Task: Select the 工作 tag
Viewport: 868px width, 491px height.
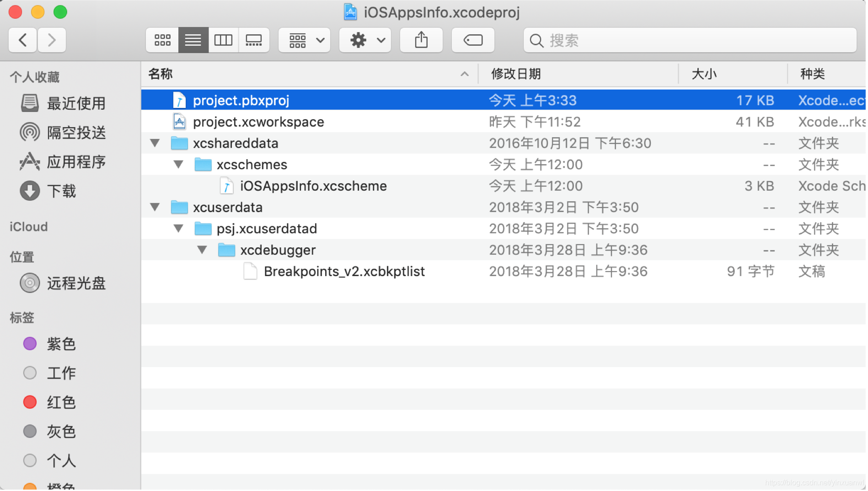Action: [49, 373]
